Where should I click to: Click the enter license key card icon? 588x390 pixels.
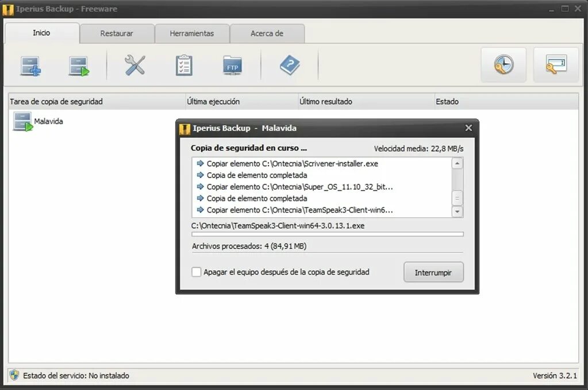pos(556,64)
